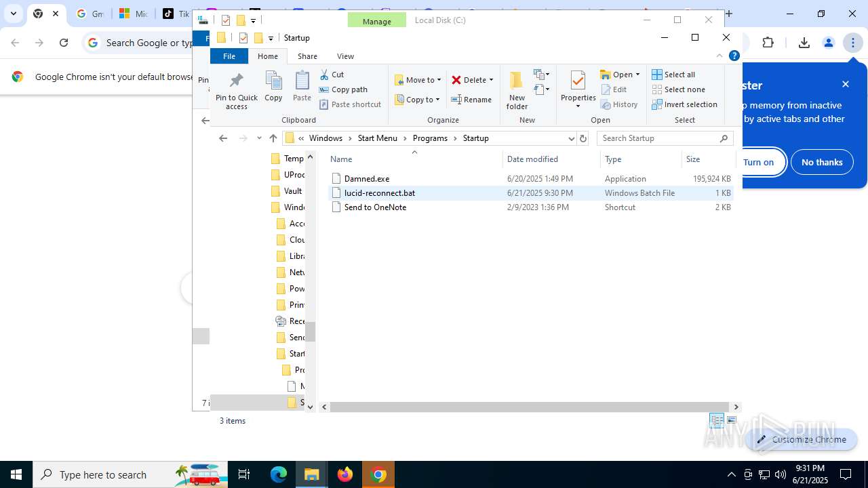Screen dimensions: 868x488
Task: Expand the Delete options arrow
Action: (x=491, y=80)
